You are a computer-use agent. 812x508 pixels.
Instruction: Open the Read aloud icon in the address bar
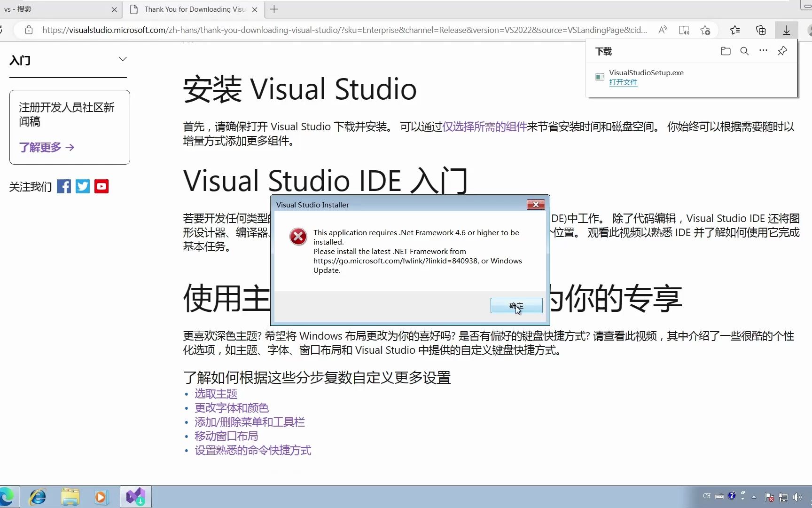tap(663, 30)
